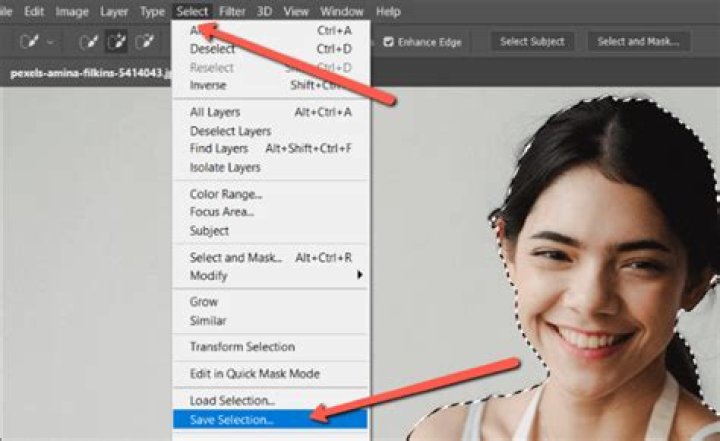This screenshot has width=720, height=441.
Task: Choose Grow from the Select menu
Action: tap(270, 302)
